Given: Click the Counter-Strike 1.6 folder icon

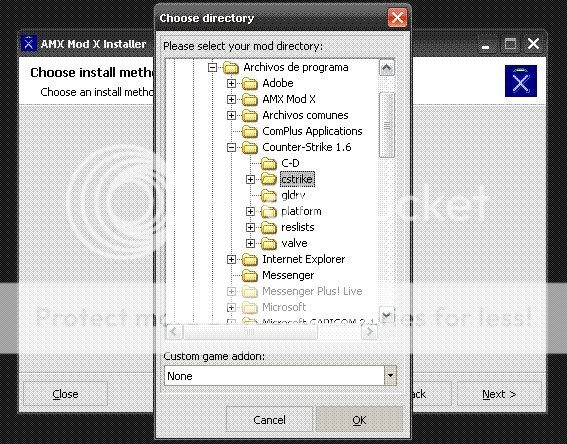Looking at the screenshot, I should tap(250, 148).
